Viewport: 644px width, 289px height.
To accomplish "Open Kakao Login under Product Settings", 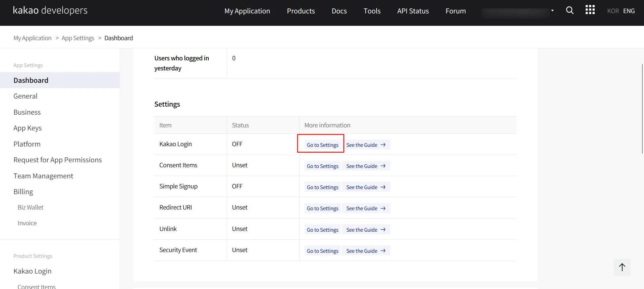I will click(33, 271).
